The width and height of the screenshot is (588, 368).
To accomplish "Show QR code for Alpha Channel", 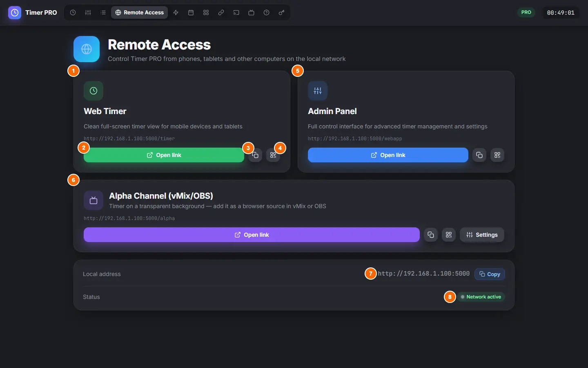I will pyautogui.click(x=449, y=235).
